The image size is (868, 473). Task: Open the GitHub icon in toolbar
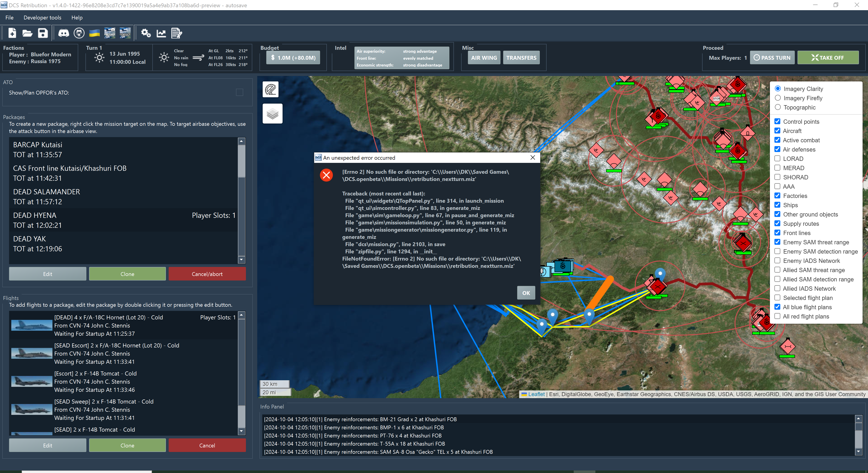pyautogui.click(x=79, y=33)
